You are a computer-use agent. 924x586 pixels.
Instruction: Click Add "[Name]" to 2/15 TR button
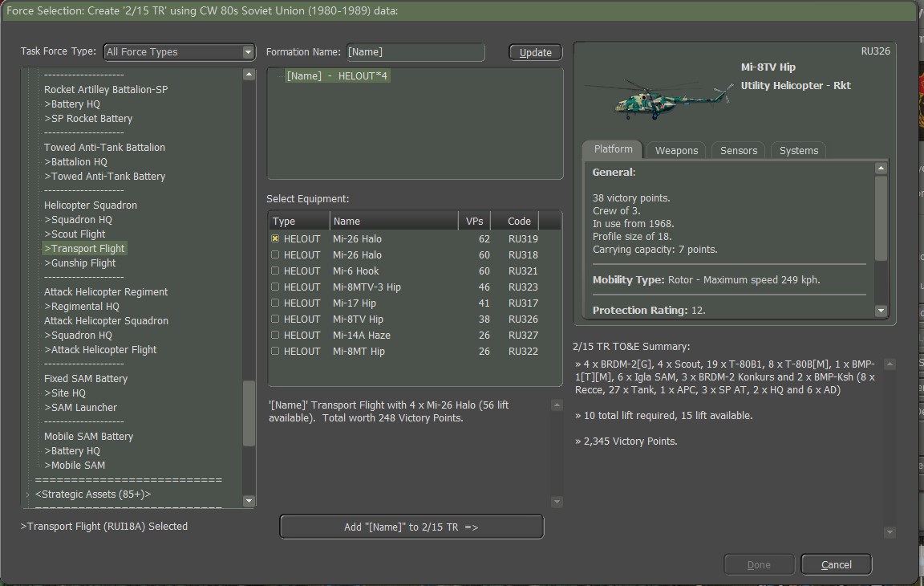click(411, 527)
